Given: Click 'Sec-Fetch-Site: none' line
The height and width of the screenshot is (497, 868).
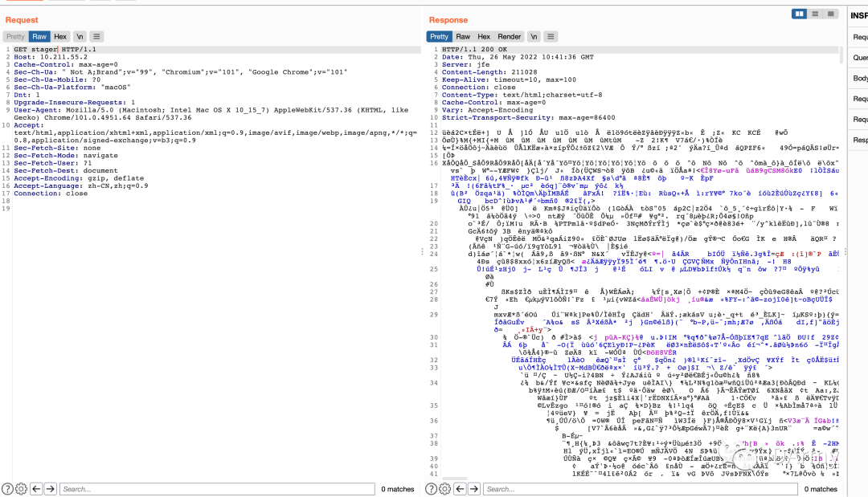Looking at the screenshot, I should (57, 149).
